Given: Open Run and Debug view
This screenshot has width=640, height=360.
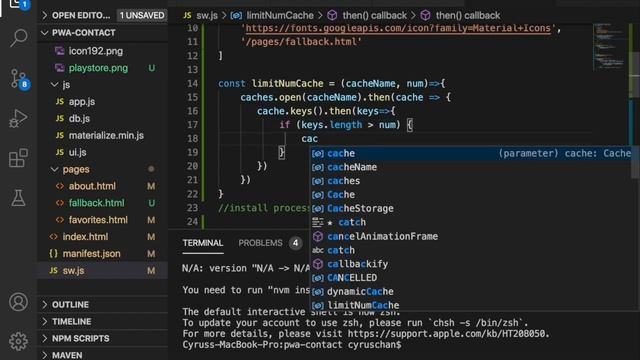Looking at the screenshot, I should (x=18, y=118).
